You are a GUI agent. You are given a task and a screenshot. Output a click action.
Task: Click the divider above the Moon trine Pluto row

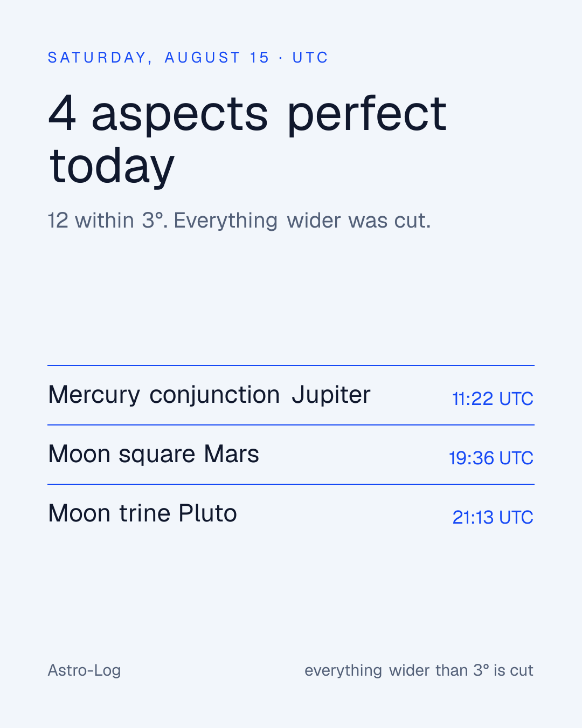(291, 484)
